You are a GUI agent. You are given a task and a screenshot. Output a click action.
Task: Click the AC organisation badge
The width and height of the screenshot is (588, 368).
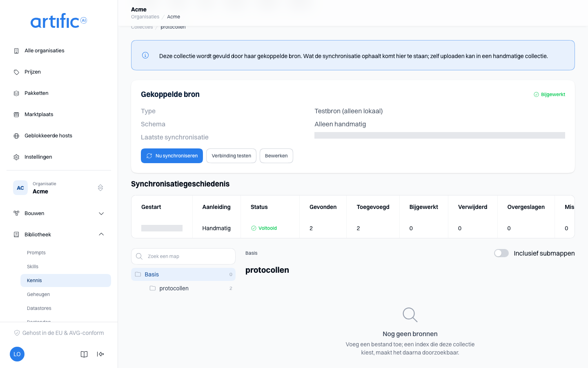(20, 188)
